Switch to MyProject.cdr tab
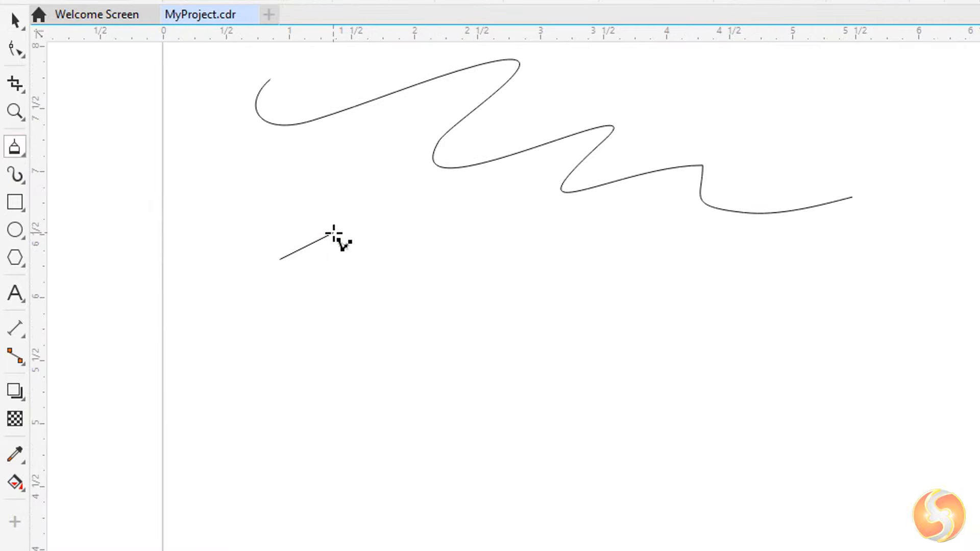The width and height of the screenshot is (980, 551). click(x=200, y=14)
